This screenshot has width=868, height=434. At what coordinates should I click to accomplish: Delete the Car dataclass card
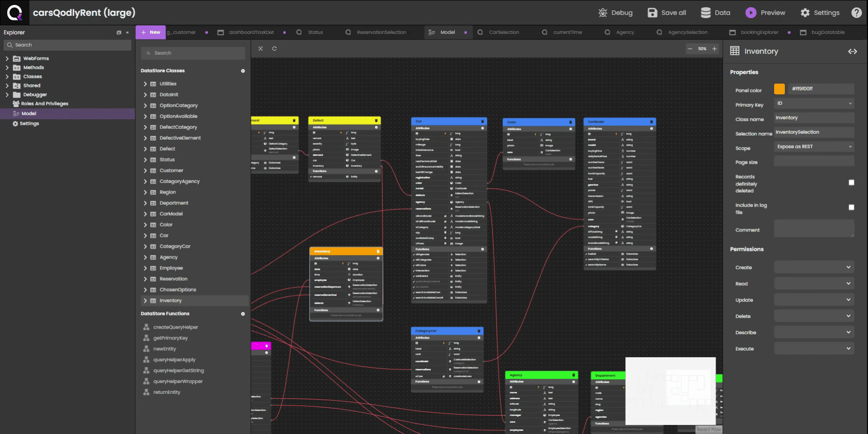point(482,122)
